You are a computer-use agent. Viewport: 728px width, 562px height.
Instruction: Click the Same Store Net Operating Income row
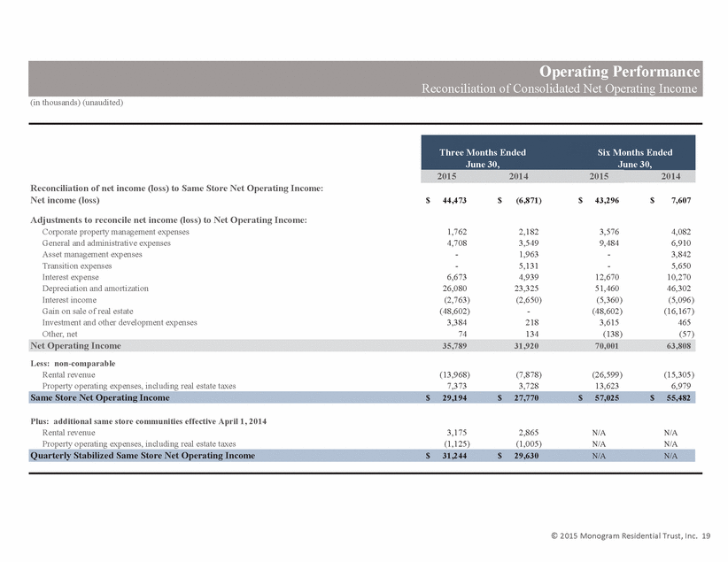tap(362, 397)
